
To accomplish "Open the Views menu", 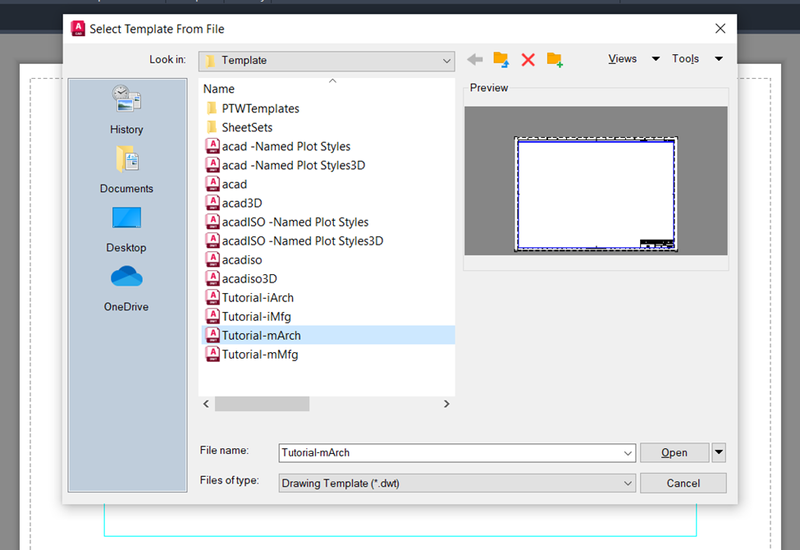I will pyautogui.click(x=622, y=59).
